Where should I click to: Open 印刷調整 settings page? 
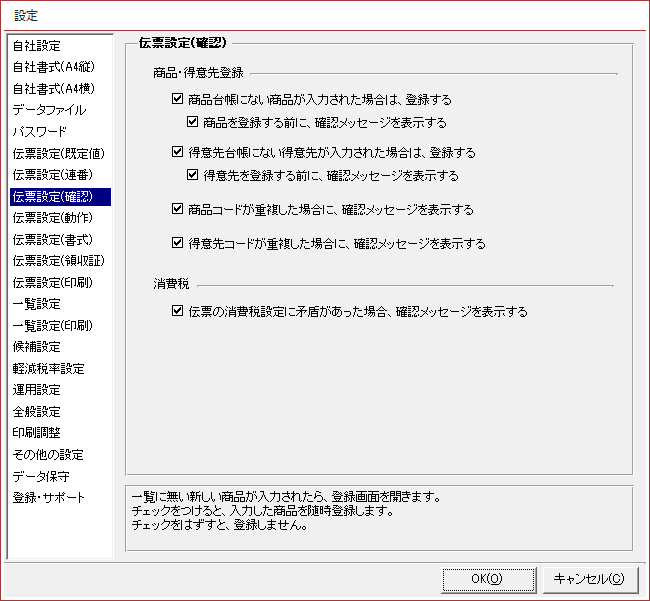tap(36, 433)
